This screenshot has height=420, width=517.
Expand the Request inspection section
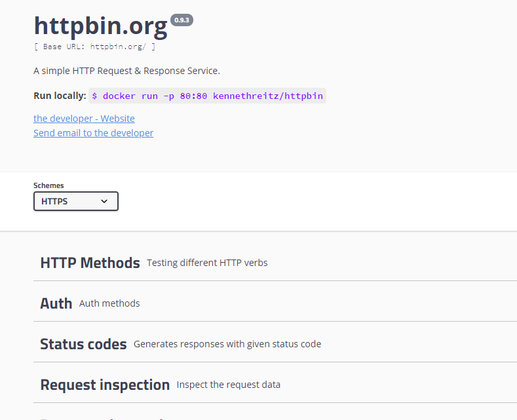point(105,385)
